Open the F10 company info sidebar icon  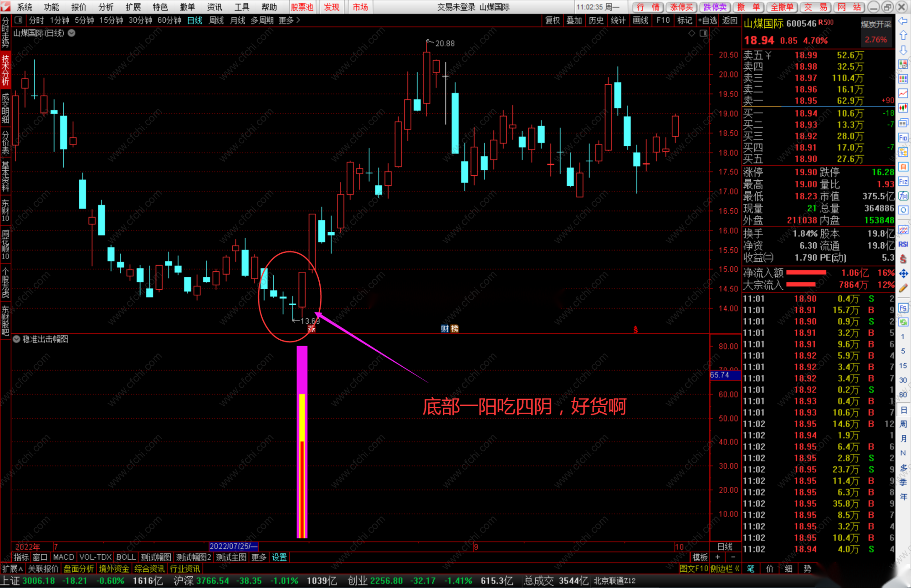pyautogui.click(x=903, y=138)
